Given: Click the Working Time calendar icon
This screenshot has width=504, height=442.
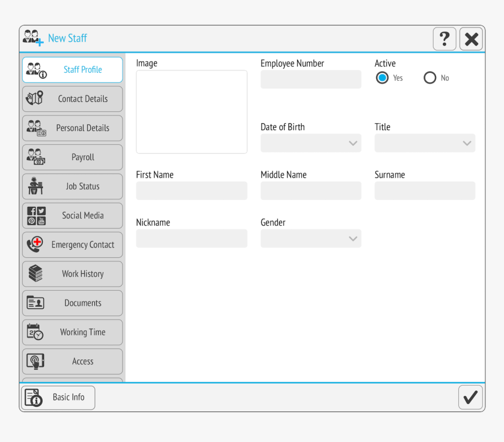Looking at the screenshot, I should tap(36, 332).
